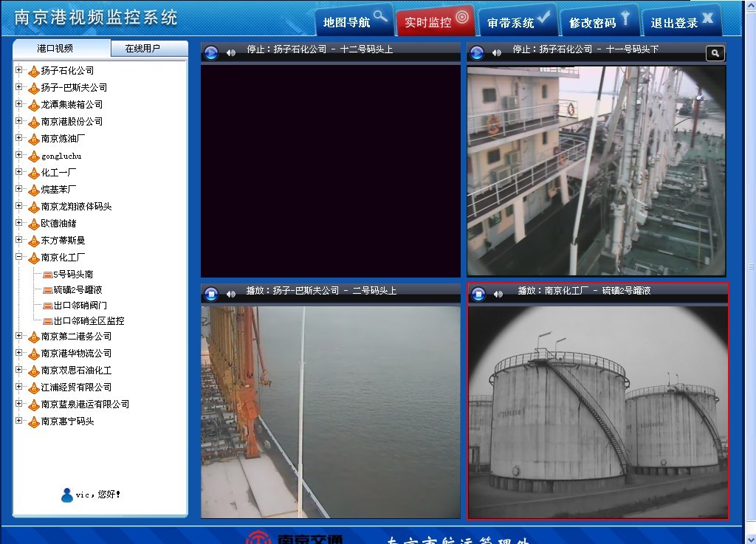This screenshot has height=544, width=756.
Task: Click the cone icon beside 龙潭集装箱公司
Action: pyautogui.click(x=33, y=105)
